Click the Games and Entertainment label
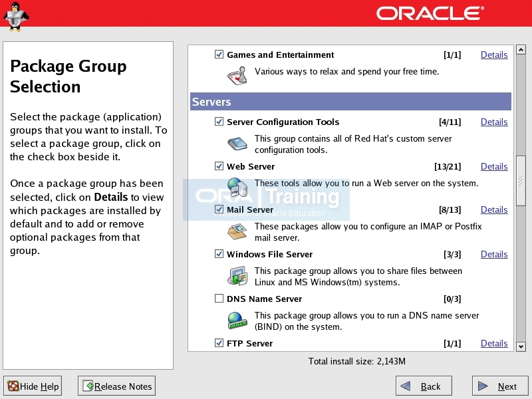The width and height of the screenshot is (532, 399). (x=280, y=55)
